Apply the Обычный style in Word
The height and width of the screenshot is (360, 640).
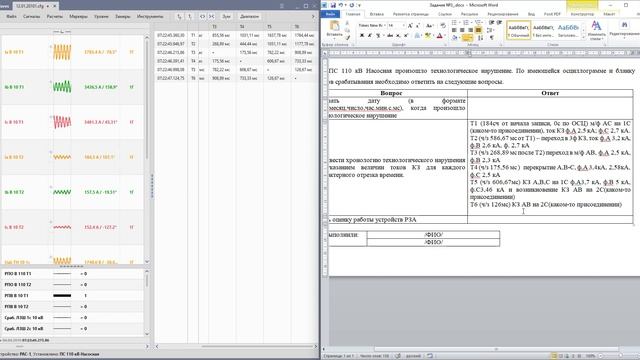(518, 30)
